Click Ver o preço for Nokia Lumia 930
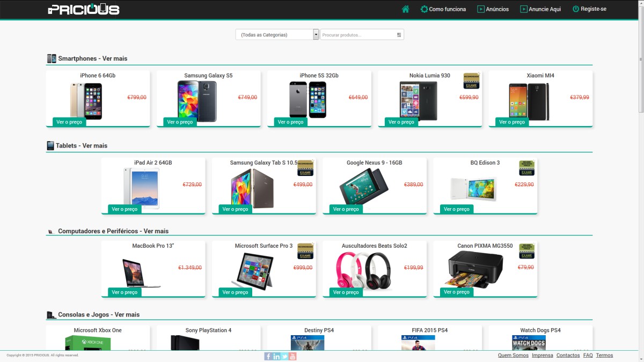Viewport: 644px width, 362px height. (x=401, y=122)
